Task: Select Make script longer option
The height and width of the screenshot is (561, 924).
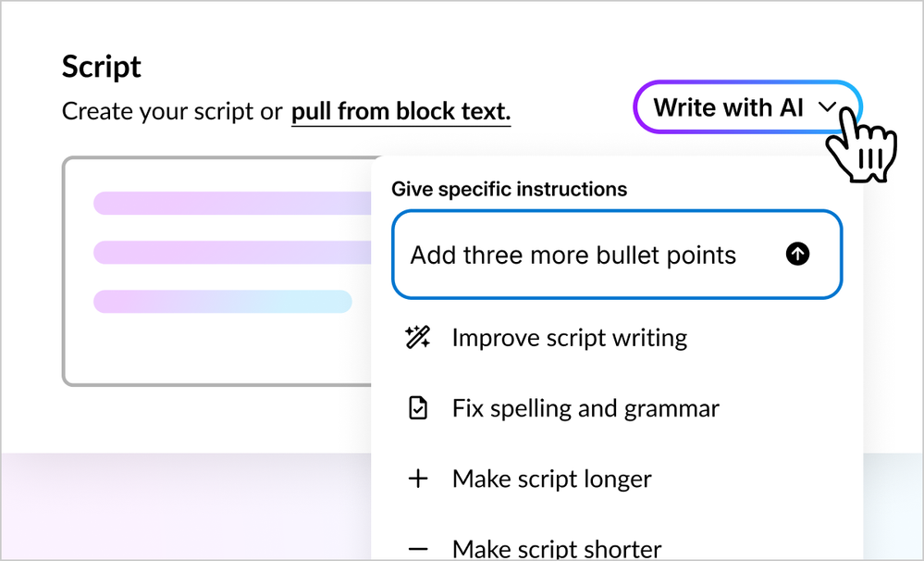Action: [551, 479]
